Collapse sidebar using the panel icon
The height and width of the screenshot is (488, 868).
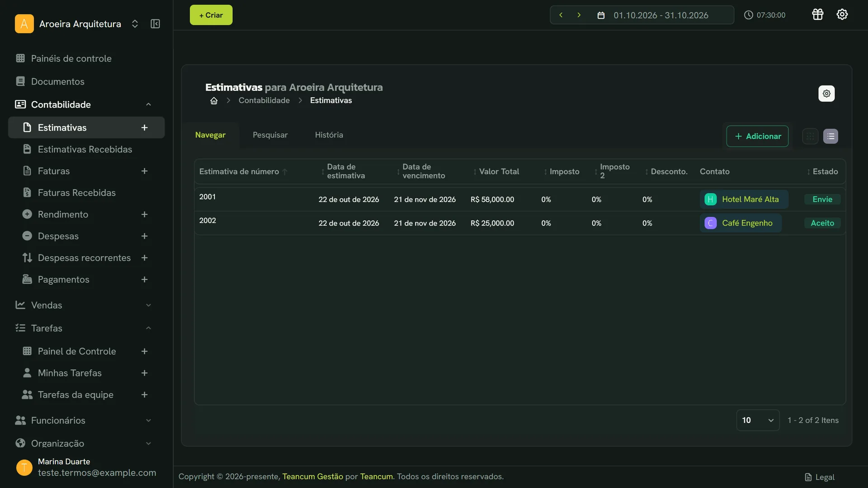pos(155,24)
